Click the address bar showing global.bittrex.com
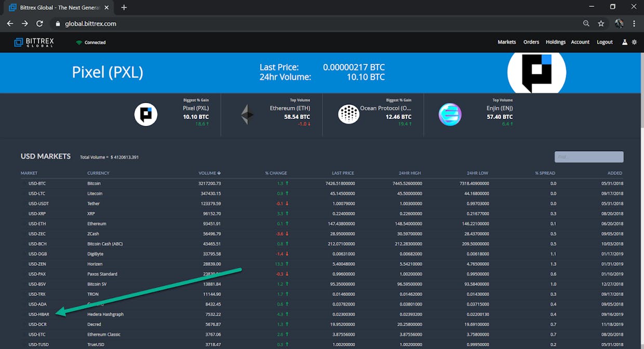This screenshot has height=349, width=644. tap(317, 23)
